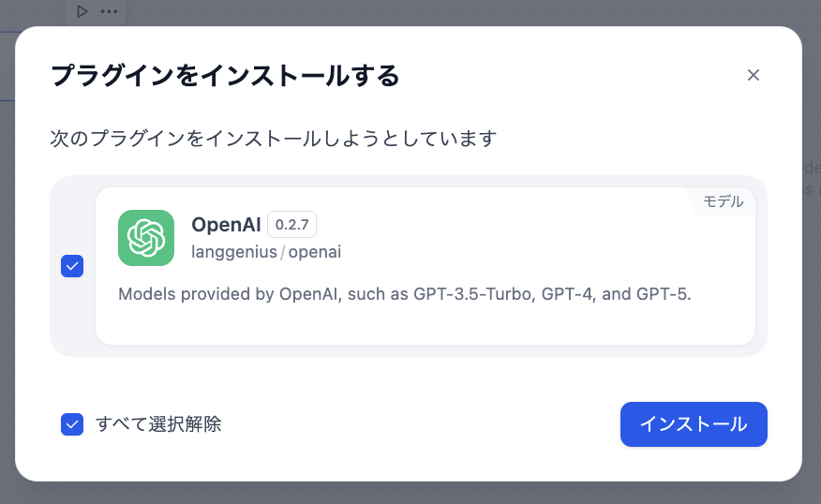Click the langgenius organization name
821x504 pixels.
pyautogui.click(x=233, y=252)
